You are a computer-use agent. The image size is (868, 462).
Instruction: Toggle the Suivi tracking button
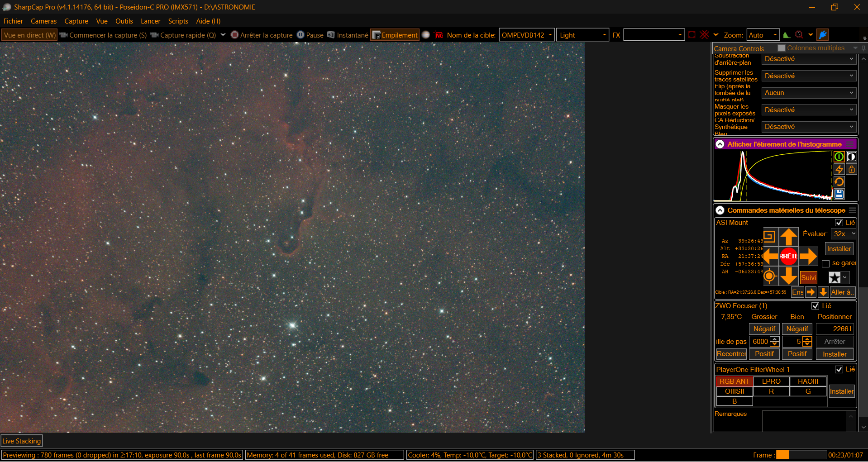(x=808, y=277)
